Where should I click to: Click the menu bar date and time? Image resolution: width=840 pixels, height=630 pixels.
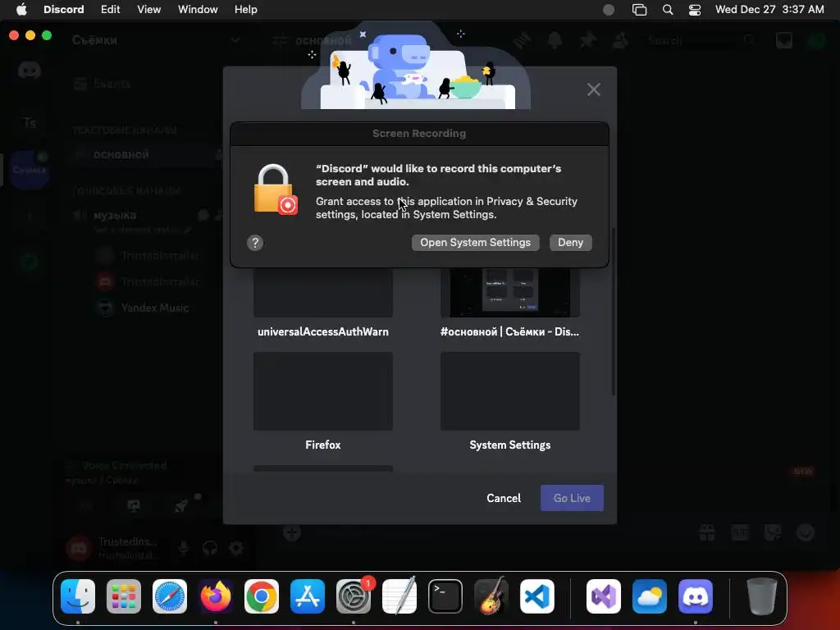(x=769, y=10)
